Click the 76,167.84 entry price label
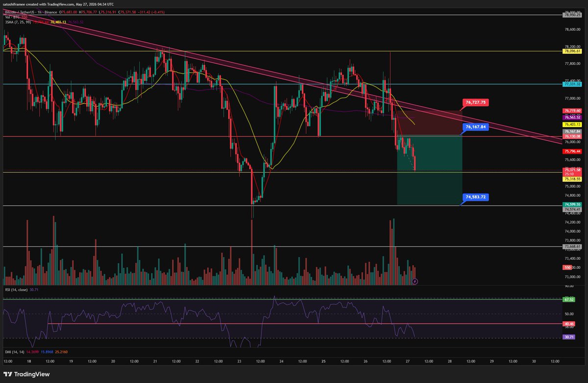This screenshot has width=588, height=383. [476, 126]
